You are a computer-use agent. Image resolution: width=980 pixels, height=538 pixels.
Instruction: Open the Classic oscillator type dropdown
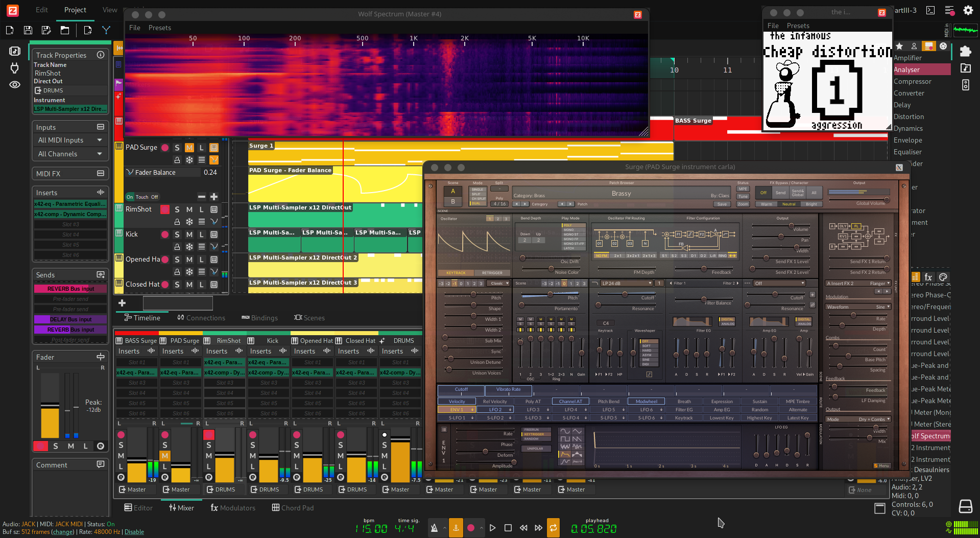(x=498, y=283)
